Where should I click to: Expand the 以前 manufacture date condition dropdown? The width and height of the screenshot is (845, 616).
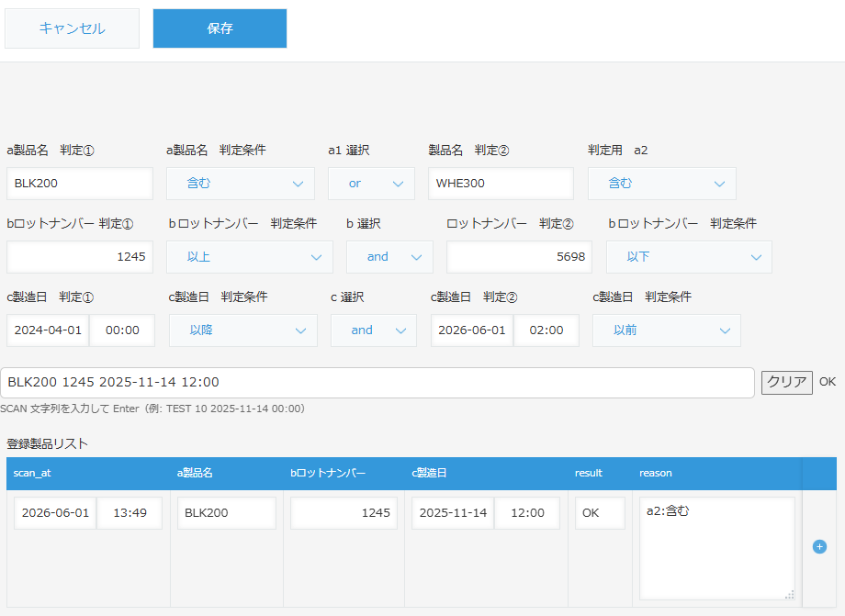(x=667, y=330)
